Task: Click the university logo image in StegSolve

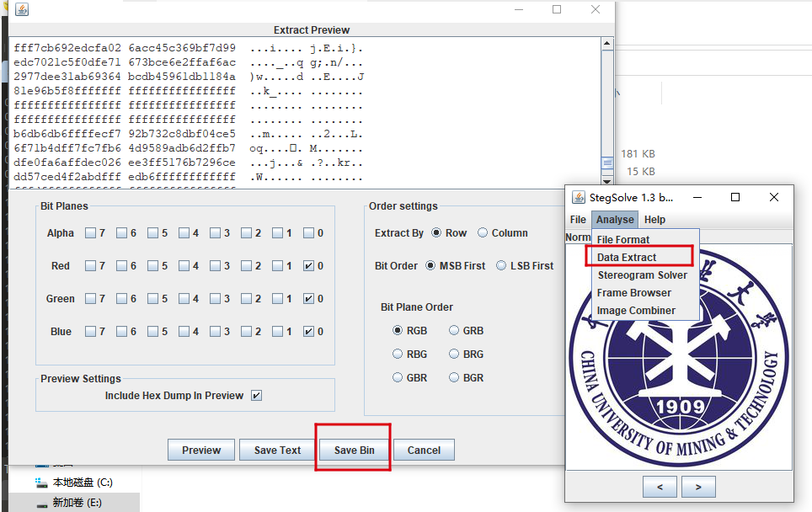Action: tap(678, 357)
